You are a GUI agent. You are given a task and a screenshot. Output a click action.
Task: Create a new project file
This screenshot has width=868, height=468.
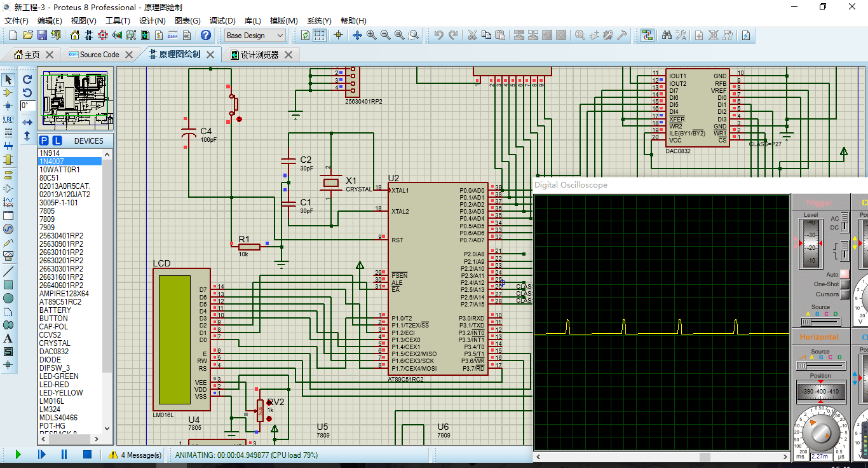point(13,36)
